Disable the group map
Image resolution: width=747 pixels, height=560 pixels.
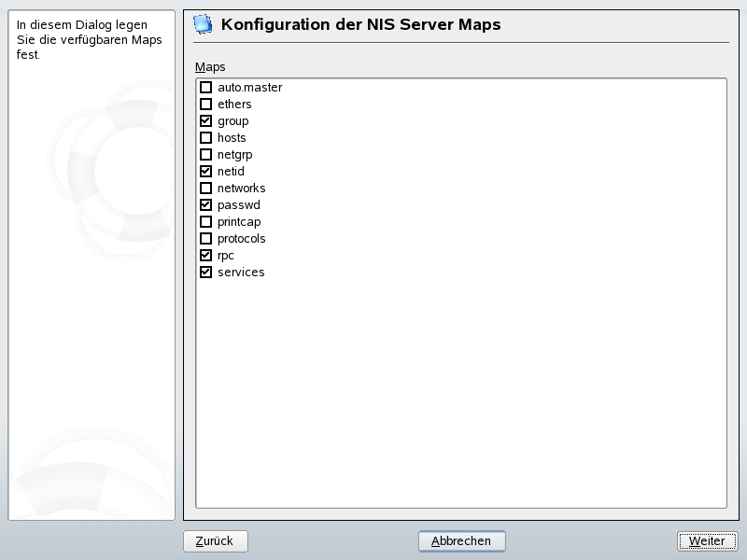click(205, 120)
